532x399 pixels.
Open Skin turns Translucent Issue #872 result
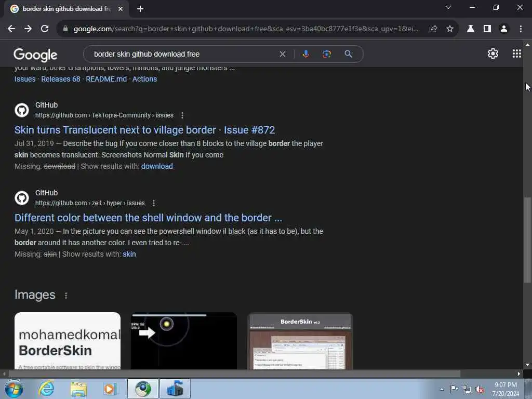point(144,130)
